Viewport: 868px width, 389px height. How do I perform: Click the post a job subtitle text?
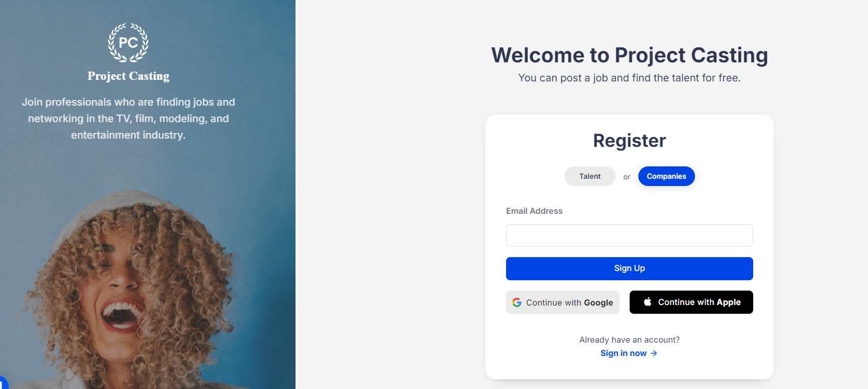coord(629,78)
